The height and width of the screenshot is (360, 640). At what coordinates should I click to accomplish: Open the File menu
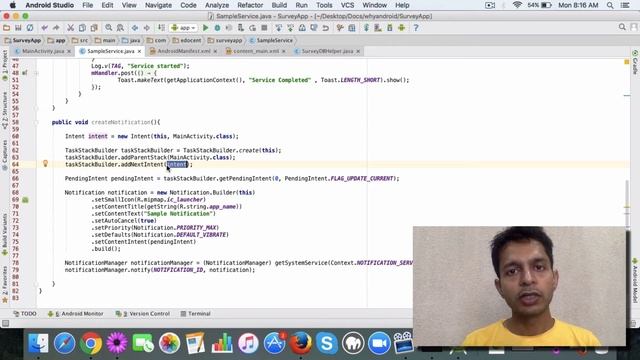[87, 5]
